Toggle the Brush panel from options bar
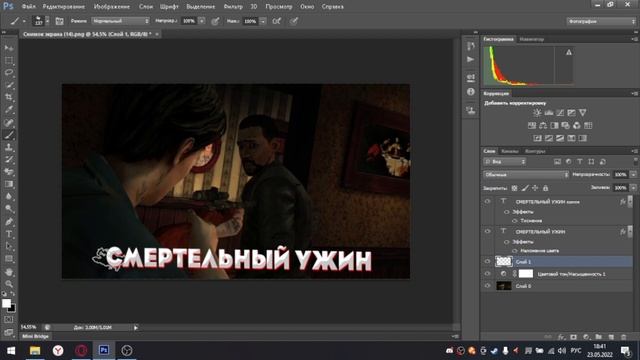This screenshot has height=360, width=640. 60,21
